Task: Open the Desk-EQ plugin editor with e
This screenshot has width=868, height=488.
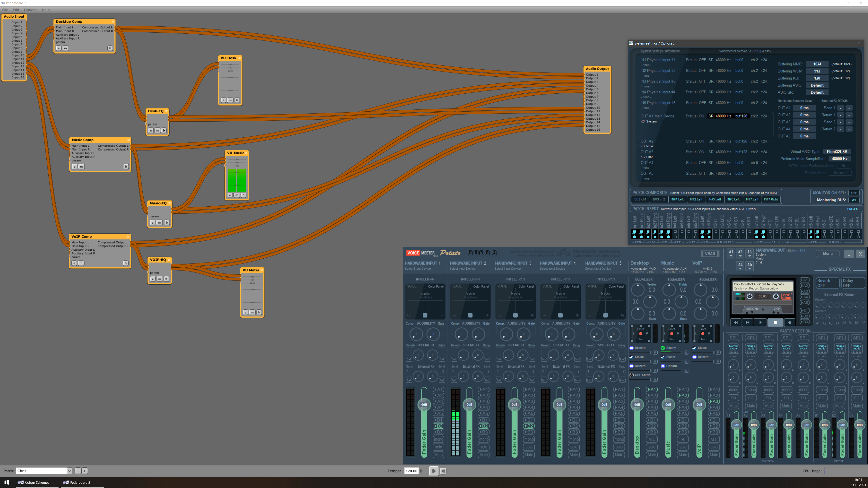Action: (x=151, y=130)
